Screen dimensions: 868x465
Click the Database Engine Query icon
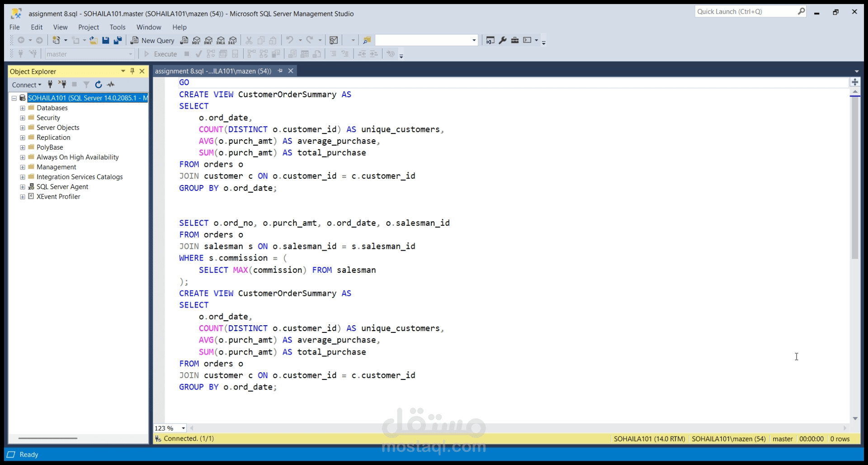coord(184,40)
